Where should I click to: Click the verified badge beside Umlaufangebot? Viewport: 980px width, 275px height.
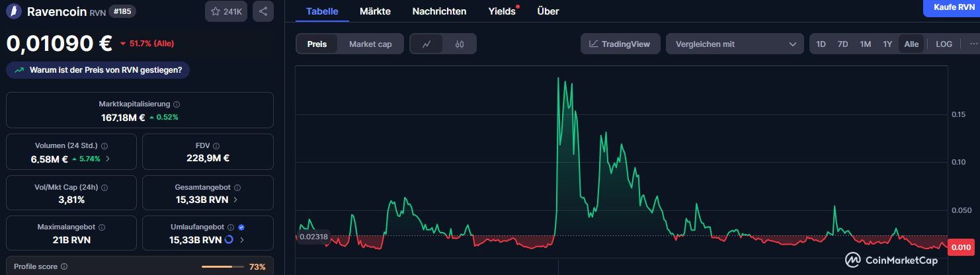pos(241,227)
